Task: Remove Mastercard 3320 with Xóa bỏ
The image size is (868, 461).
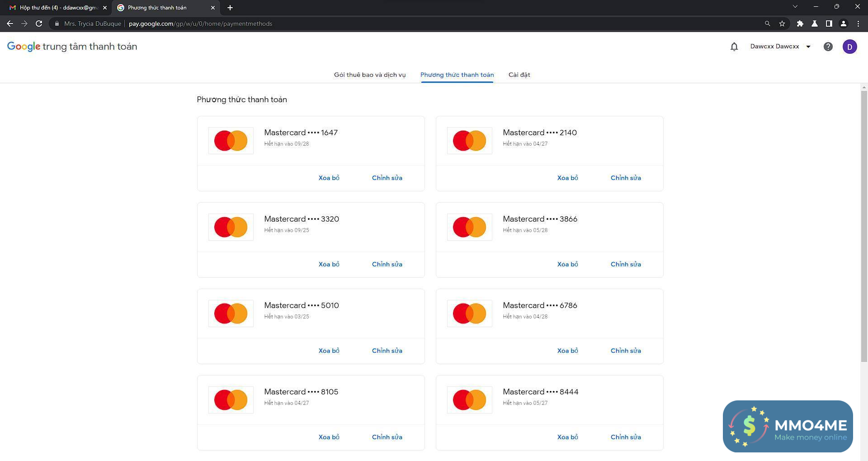Action: 329,264
